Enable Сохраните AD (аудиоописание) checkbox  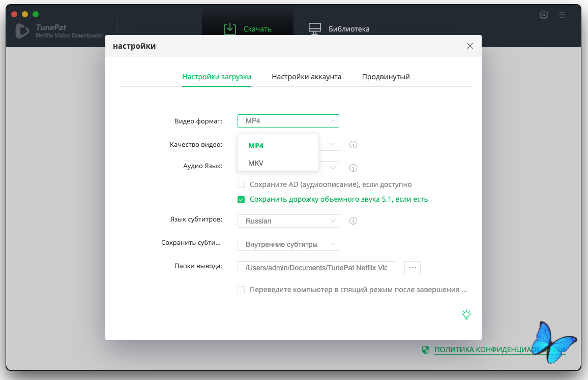coord(241,184)
